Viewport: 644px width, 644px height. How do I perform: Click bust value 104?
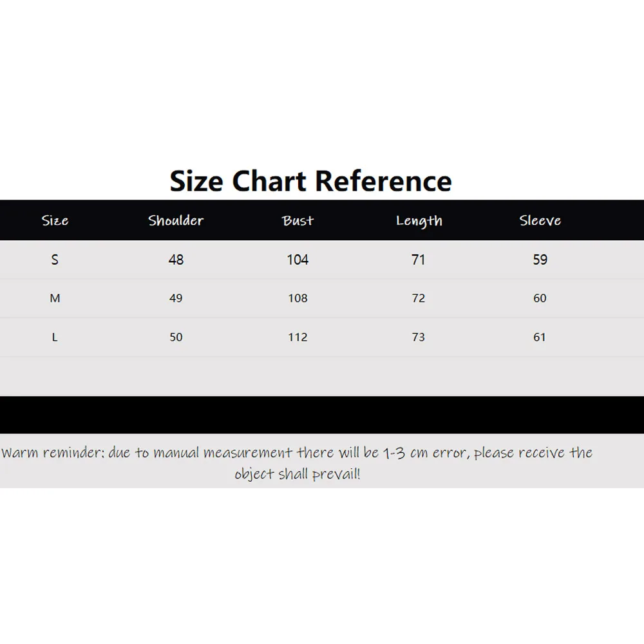298,260
